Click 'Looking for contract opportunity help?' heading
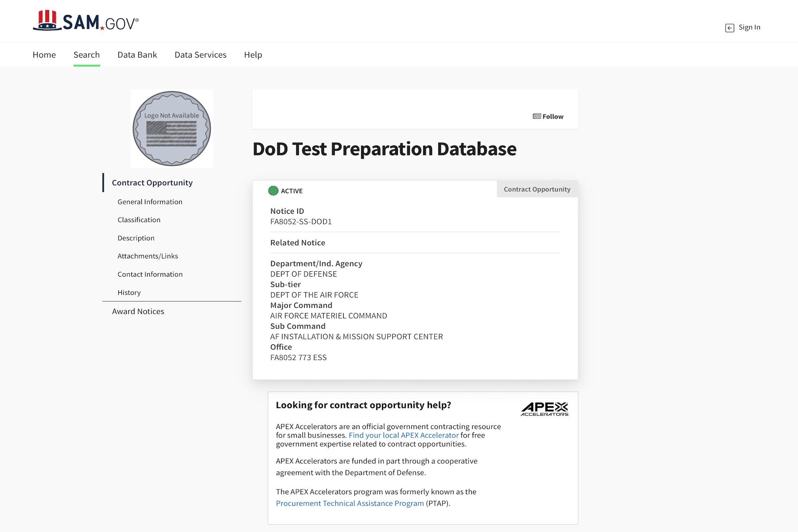The image size is (798, 532). click(x=364, y=405)
